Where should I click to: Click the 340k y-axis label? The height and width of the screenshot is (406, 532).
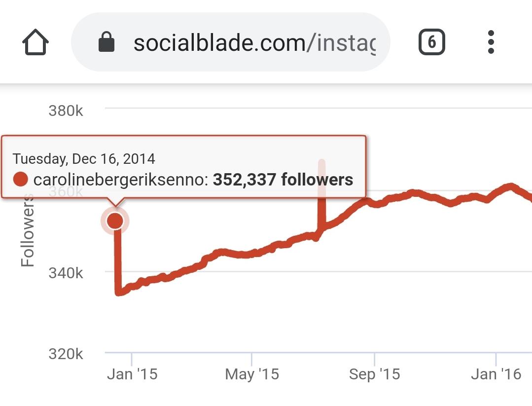66,273
